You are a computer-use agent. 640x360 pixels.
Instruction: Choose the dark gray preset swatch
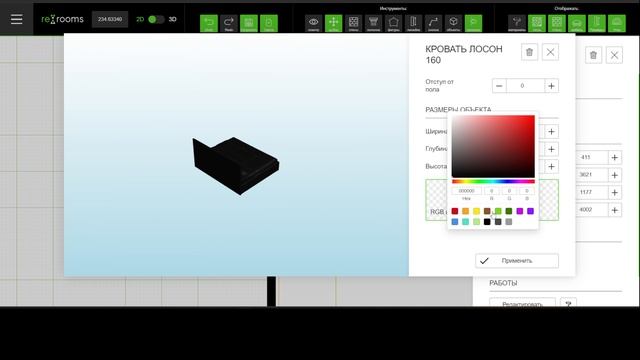498,222
